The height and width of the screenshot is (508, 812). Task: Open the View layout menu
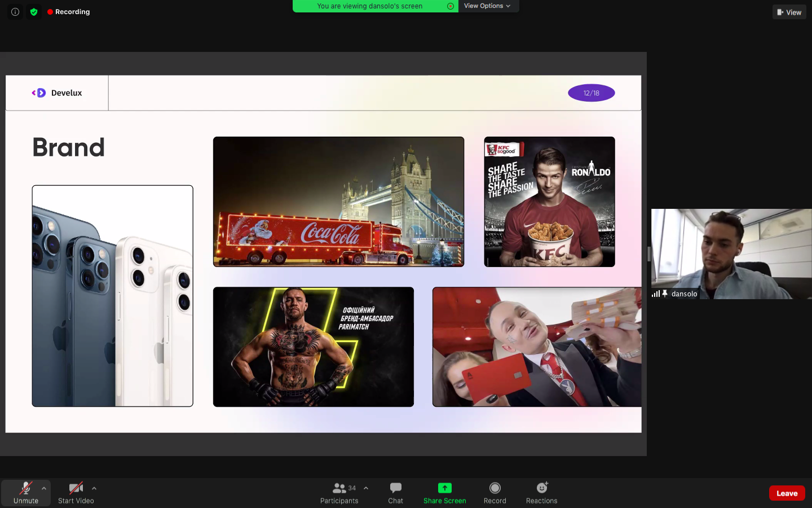click(x=789, y=12)
